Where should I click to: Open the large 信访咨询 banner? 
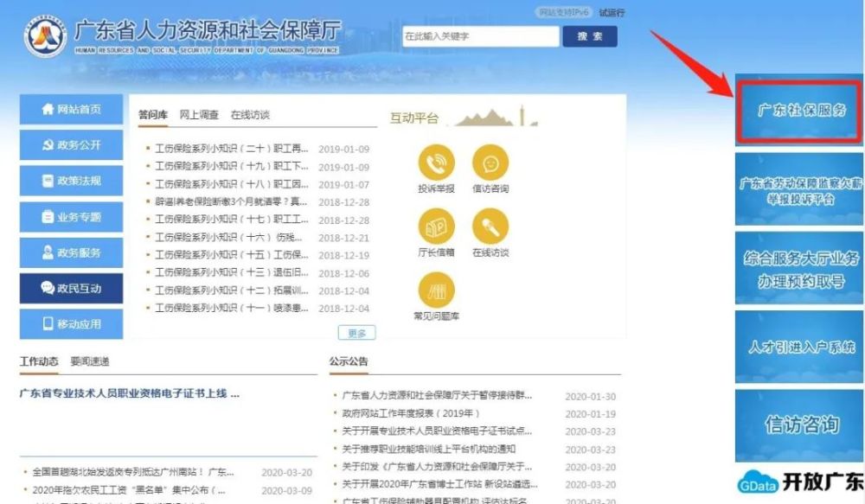click(x=800, y=425)
